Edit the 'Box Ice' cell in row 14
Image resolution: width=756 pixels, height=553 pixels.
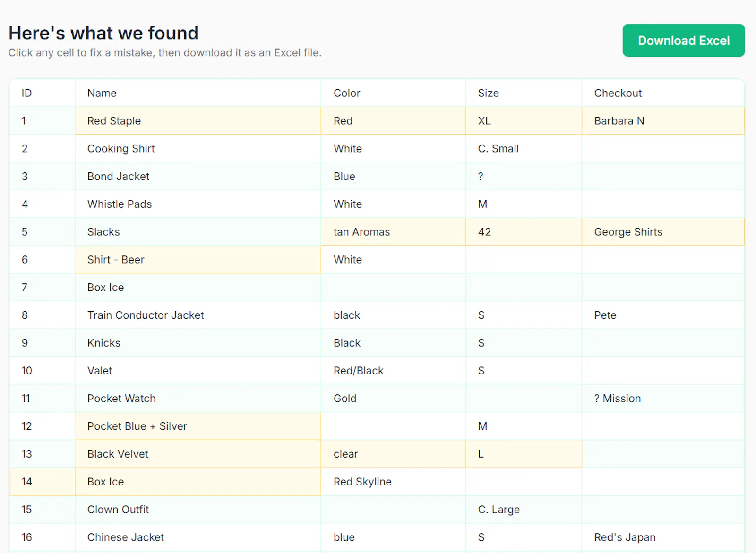pyautogui.click(x=198, y=482)
